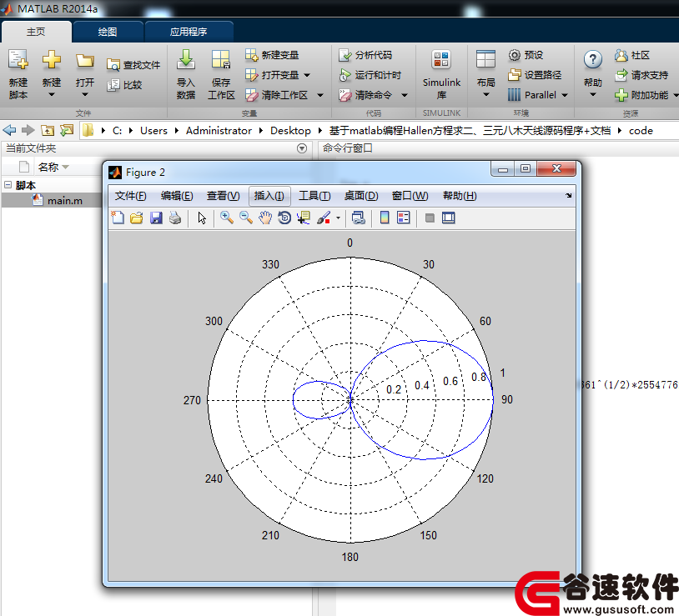The image size is (679, 616).
Task: Toggle the Pan hand tool
Action: 265,218
